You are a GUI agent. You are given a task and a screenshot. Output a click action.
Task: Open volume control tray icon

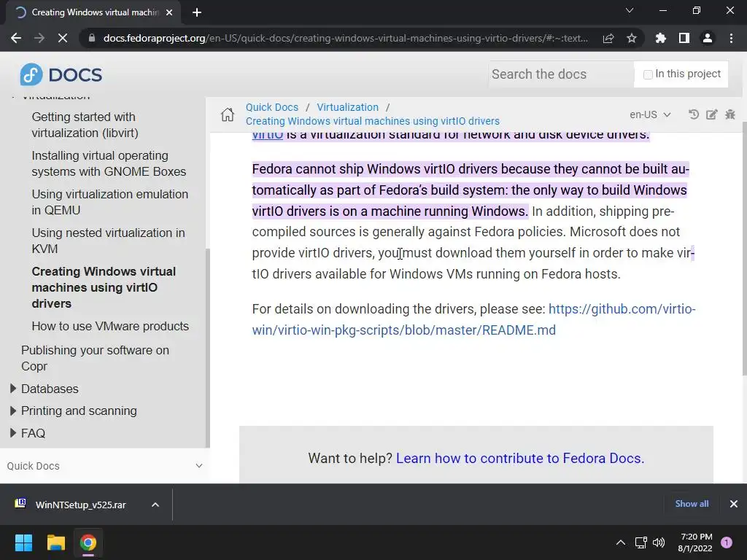point(659,542)
